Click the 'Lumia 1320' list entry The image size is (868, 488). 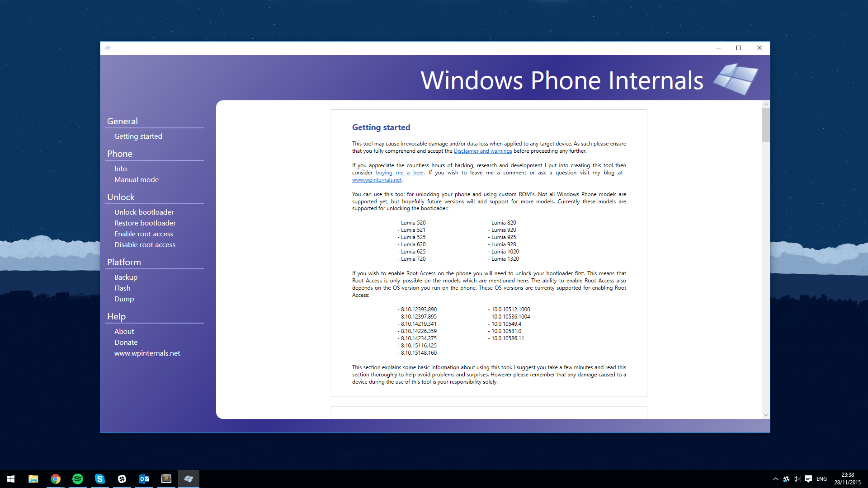pyautogui.click(x=504, y=259)
